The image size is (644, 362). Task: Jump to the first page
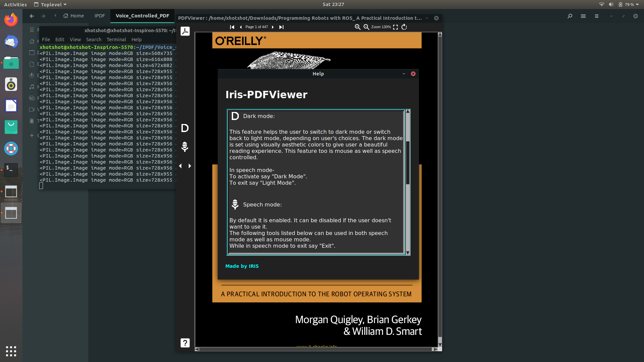232,27
